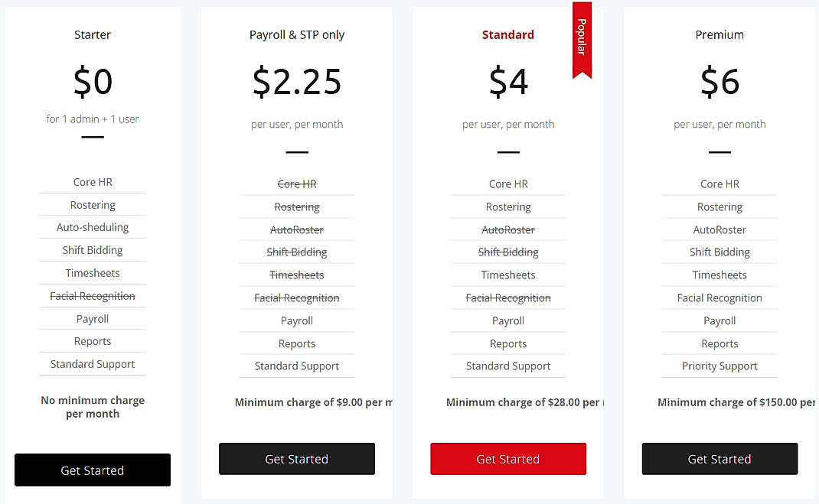Click Priority Support in the Premium column
819x504 pixels.
point(719,366)
